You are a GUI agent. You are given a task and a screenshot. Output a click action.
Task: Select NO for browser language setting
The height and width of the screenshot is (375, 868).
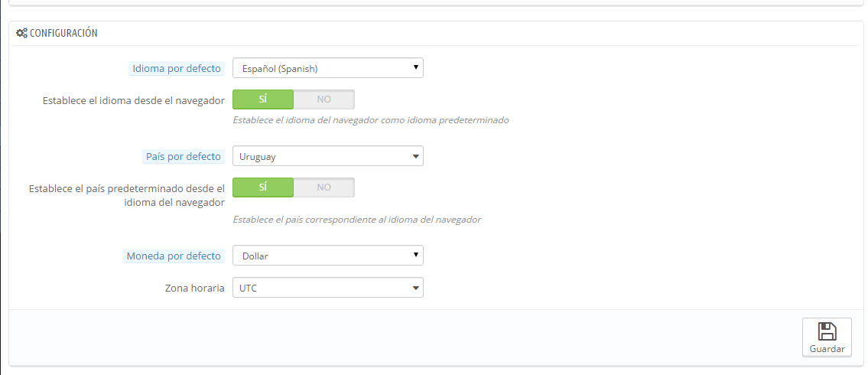[x=323, y=99]
